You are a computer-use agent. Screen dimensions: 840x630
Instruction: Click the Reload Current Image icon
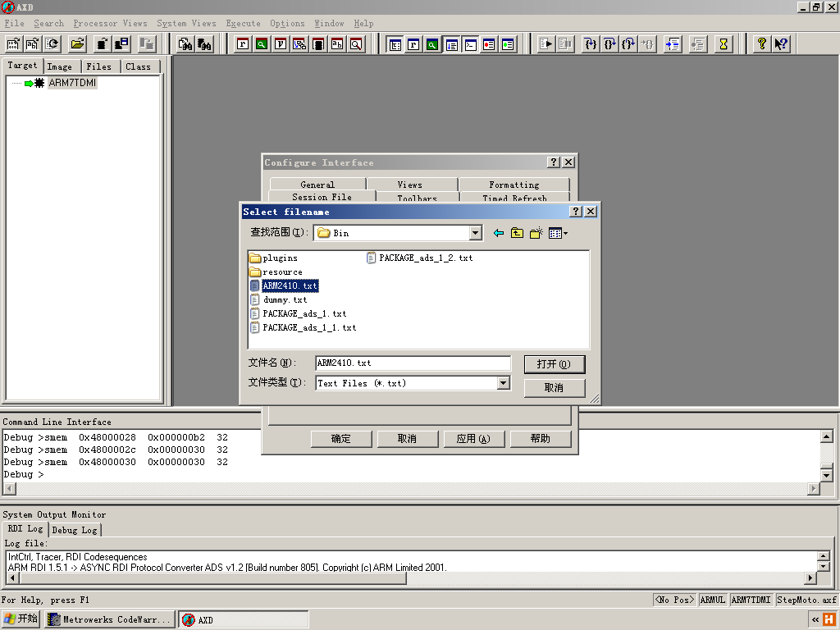(52, 44)
